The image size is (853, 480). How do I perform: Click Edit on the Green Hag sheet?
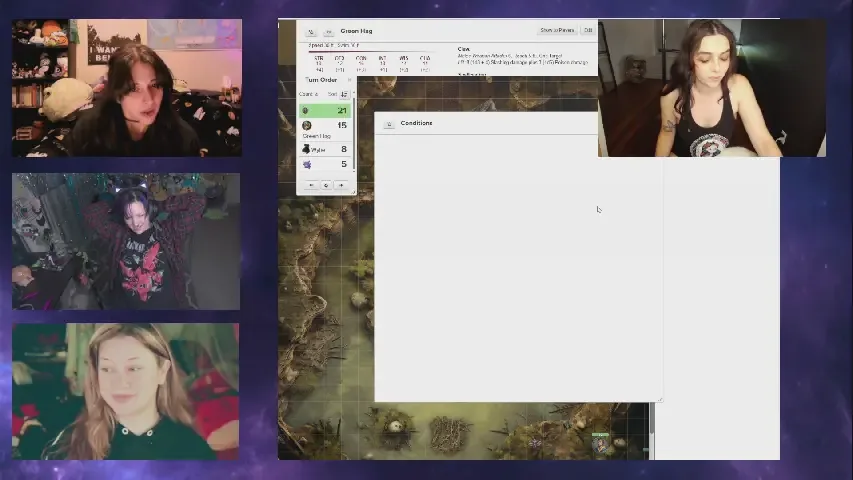[x=587, y=30]
